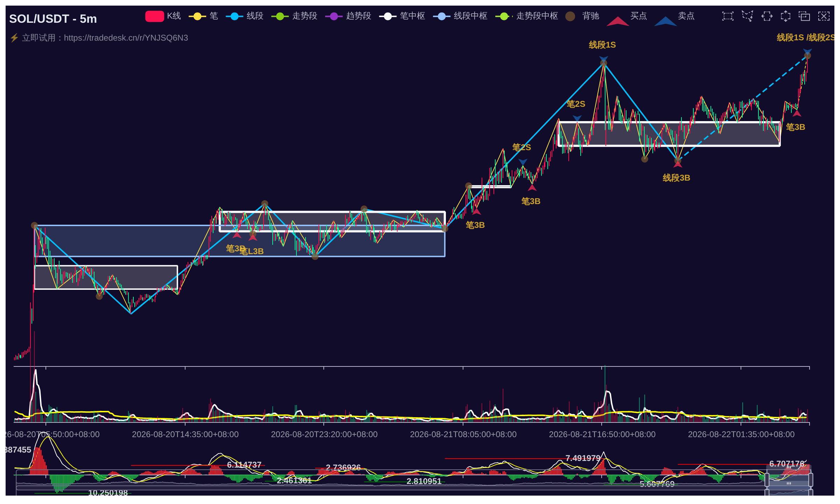This screenshot has height=504, width=840.
Task: Clear all brush selections with the X icon
Action: [x=824, y=16]
